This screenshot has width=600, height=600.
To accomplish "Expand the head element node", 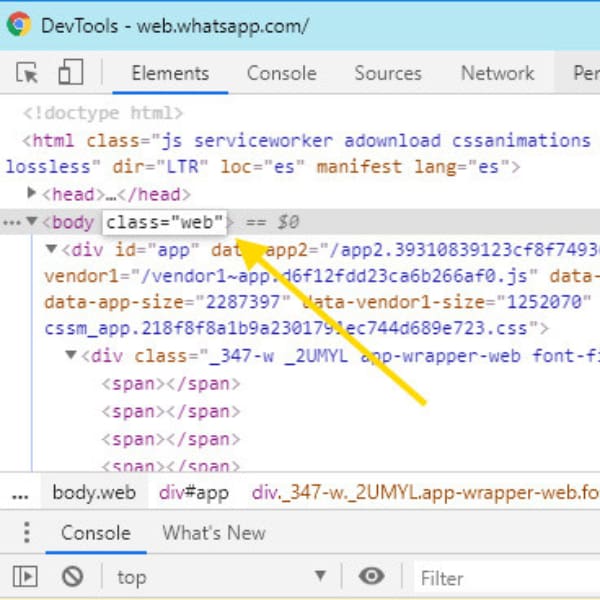I will (x=32, y=193).
